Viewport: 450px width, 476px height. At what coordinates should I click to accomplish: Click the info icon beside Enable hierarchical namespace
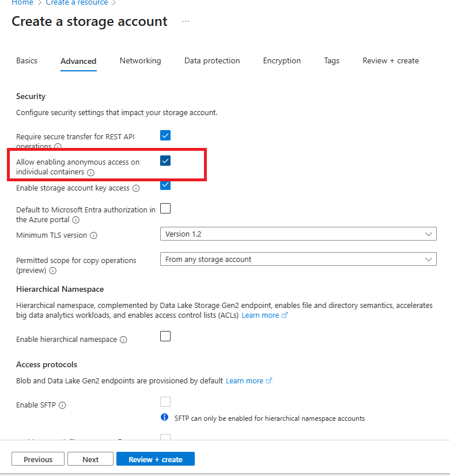point(123,340)
